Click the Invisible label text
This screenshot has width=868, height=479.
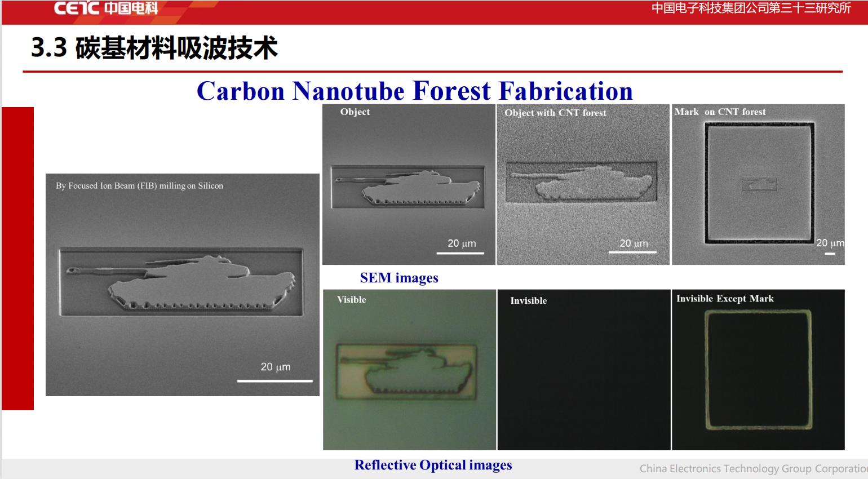point(528,300)
